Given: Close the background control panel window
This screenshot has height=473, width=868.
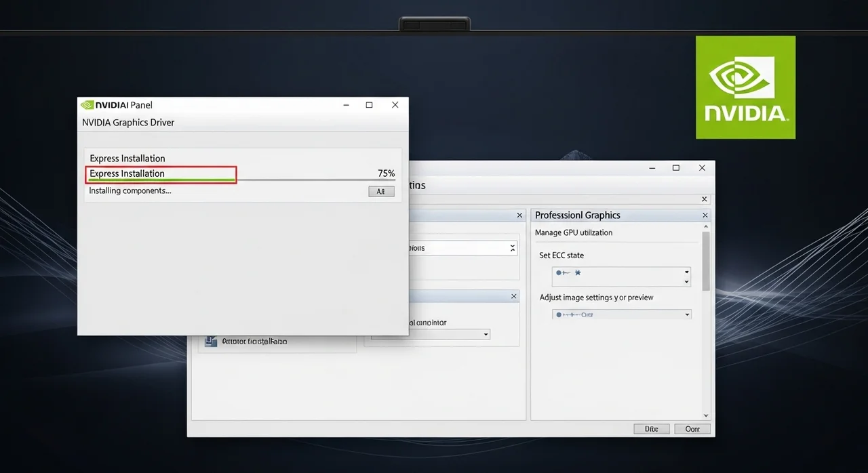Looking at the screenshot, I should (x=703, y=167).
